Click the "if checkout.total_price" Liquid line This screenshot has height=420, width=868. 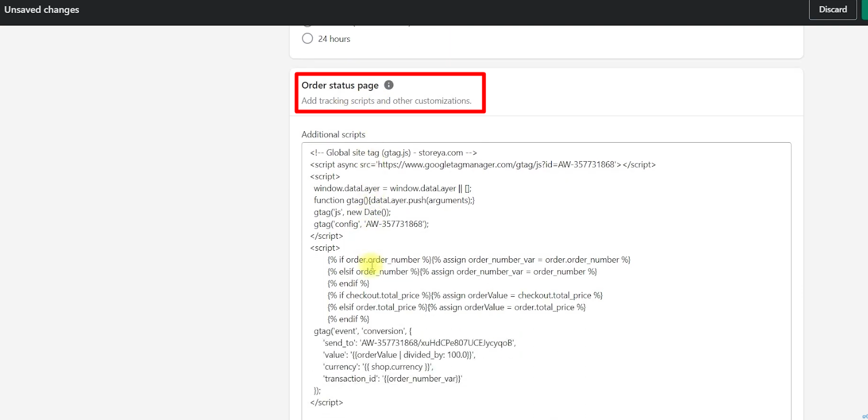coord(465,296)
